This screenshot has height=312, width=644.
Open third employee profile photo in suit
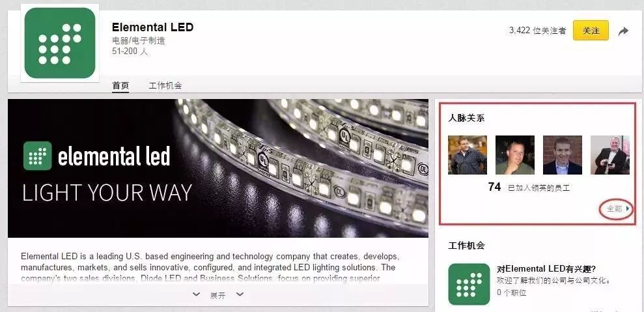562,155
